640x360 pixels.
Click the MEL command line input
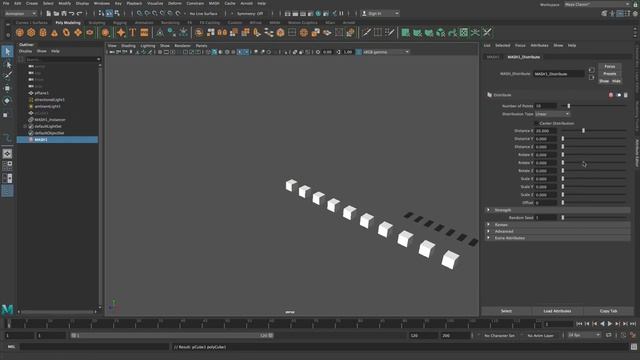point(94,347)
